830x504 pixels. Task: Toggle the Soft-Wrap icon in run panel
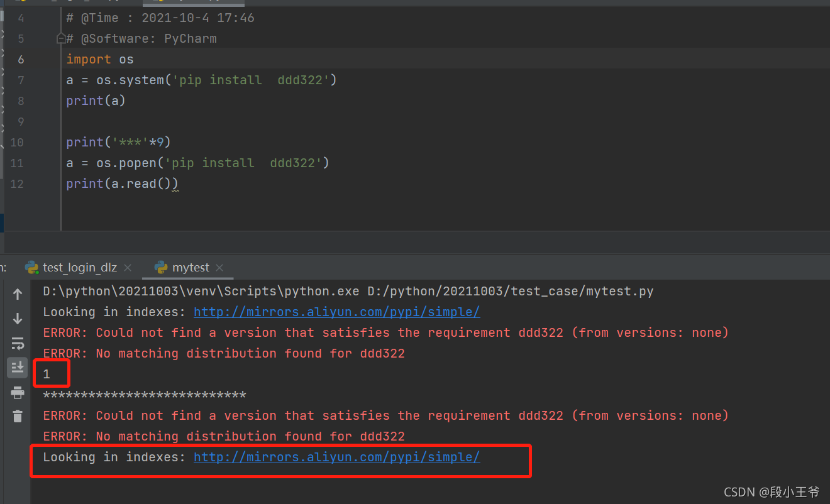coord(18,343)
